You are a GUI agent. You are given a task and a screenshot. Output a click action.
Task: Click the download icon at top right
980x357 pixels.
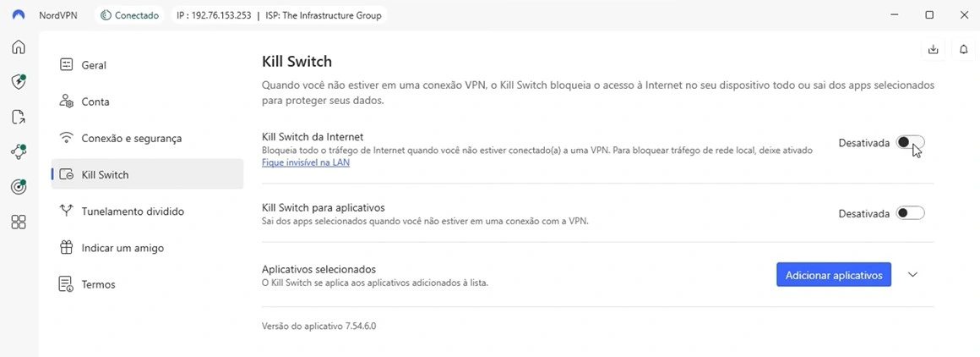(934, 49)
